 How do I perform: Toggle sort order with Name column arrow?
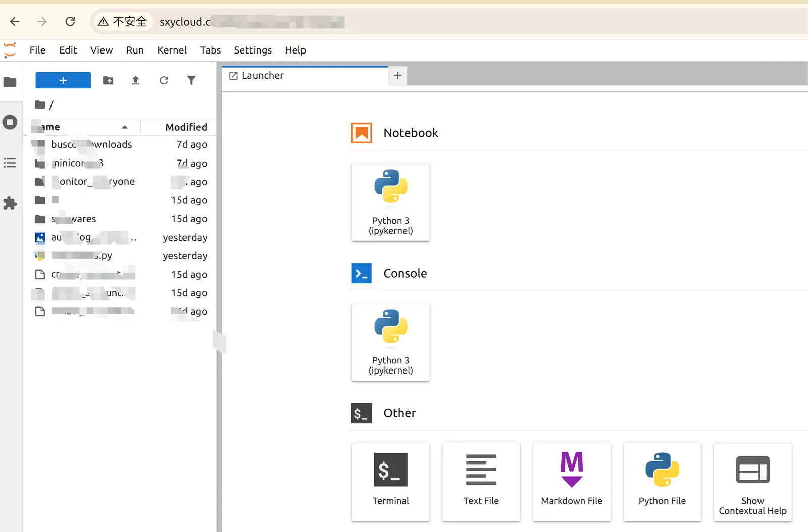coord(124,127)
